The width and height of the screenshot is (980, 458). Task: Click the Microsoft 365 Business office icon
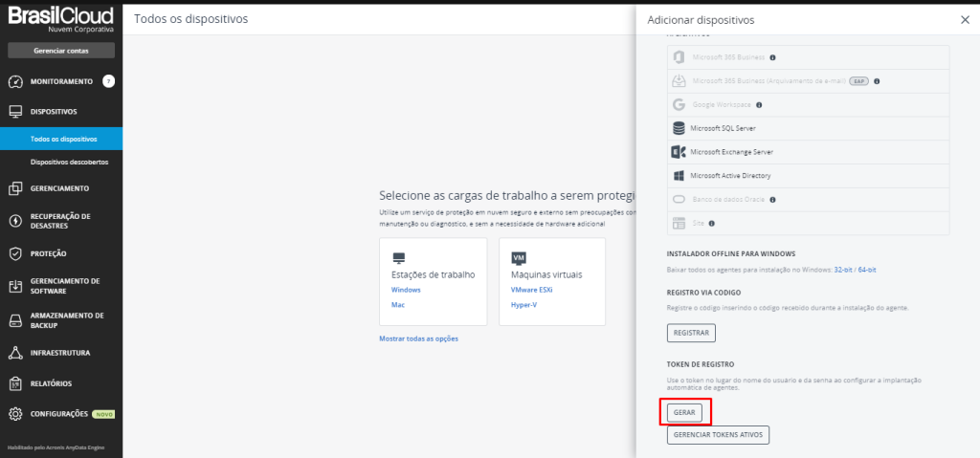[x=679, y=57]
